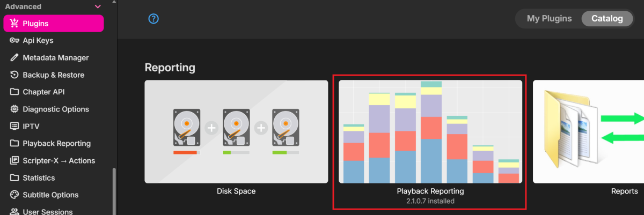Open Chapter API in the sidebar
This screenshot has height=215, width=644.
pos(43,92)
